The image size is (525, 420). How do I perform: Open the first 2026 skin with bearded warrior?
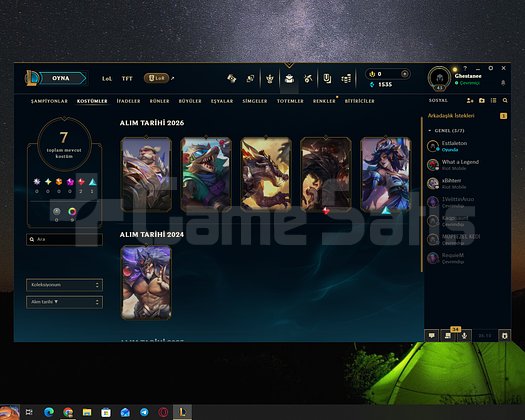click(x=146, y=174)
